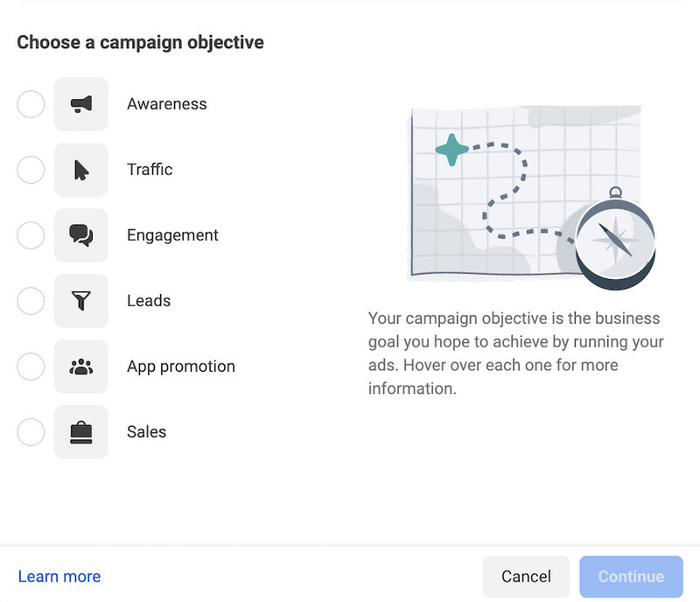Click the Sales objective label
Viewport: 700px width, 602px height.
[146, 432]
